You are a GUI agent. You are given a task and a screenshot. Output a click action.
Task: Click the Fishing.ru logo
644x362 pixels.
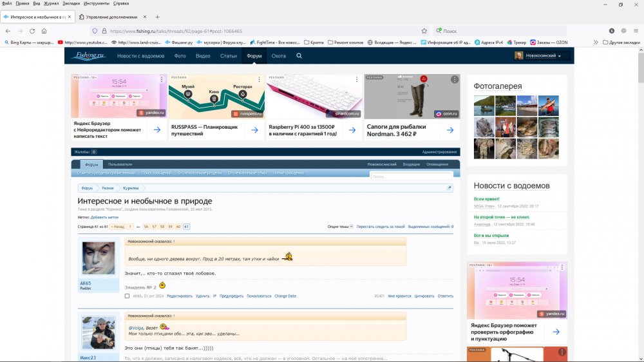[89, 56]
